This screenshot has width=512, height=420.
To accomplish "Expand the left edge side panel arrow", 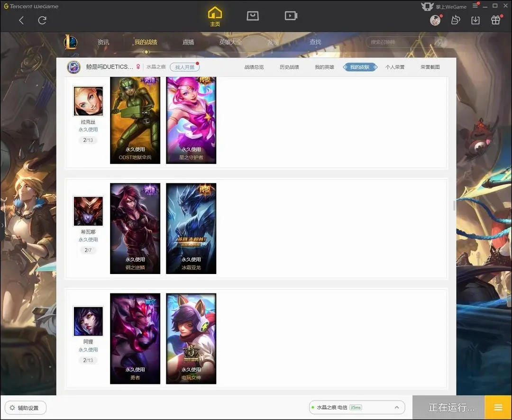I will click(2, 225).
